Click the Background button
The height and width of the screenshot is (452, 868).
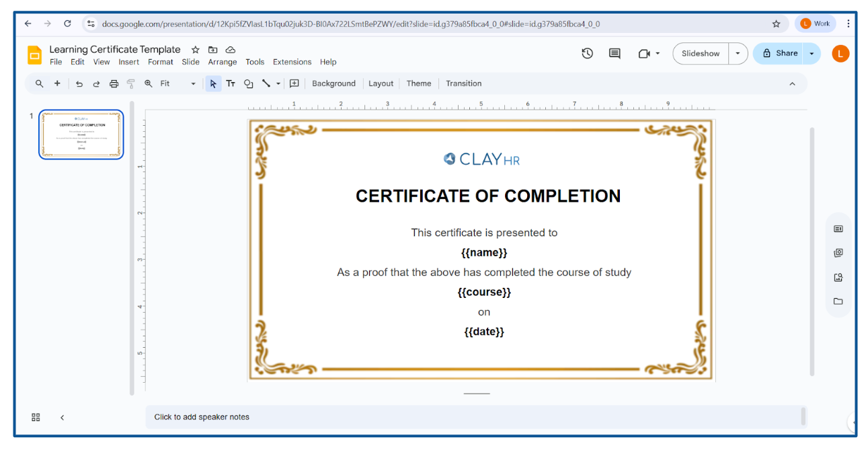pyautogui.click(x=333, y=83)
